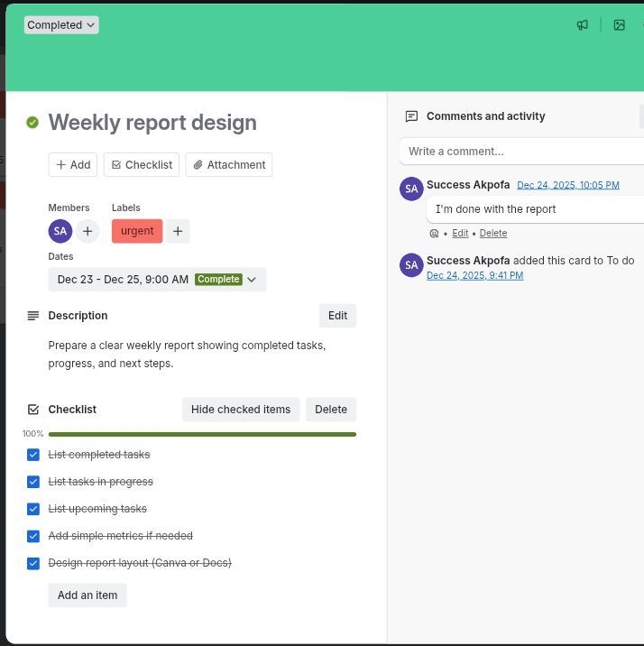Open the Dec 24, 2025, 9:41 PM timestamp link
This screenshot has height=646, width=644.
coord(474,275)
